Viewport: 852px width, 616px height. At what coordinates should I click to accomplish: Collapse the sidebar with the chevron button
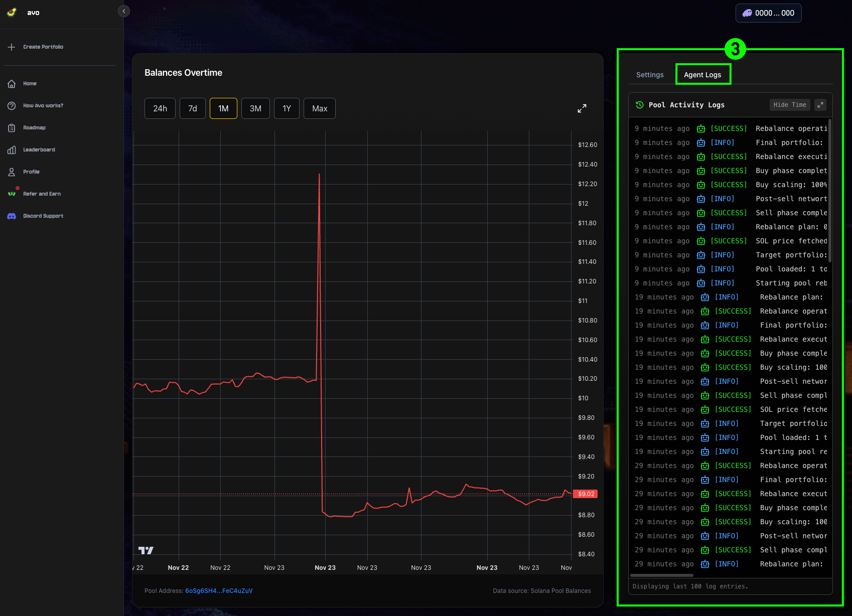[124, 11]
